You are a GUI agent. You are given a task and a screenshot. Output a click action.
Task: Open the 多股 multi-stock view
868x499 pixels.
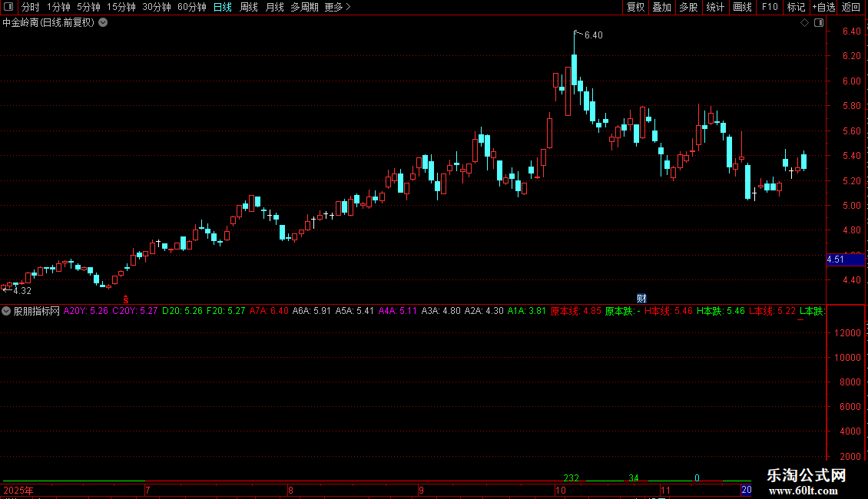689,7
